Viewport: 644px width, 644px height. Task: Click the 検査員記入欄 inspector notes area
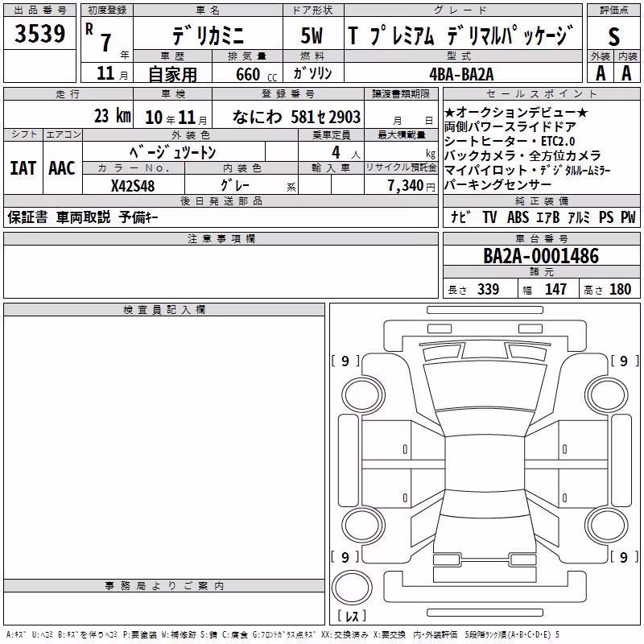click(x=164, y=448)
